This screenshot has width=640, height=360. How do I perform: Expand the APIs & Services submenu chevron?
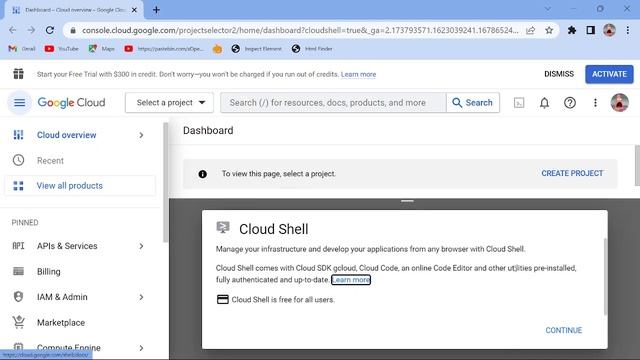pyautogui.click(x=141, y=246)
